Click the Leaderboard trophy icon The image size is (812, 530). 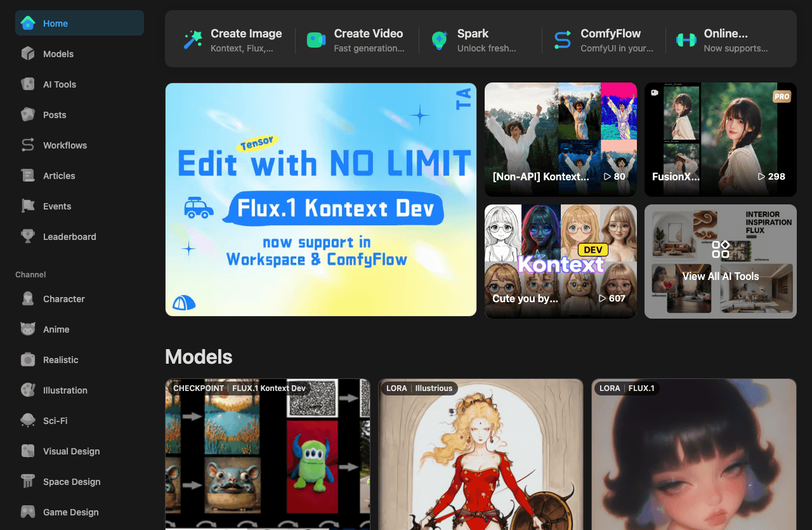pyautogui.click(x=28, y=237)
